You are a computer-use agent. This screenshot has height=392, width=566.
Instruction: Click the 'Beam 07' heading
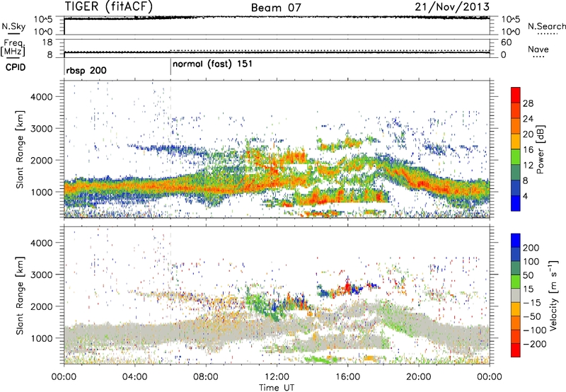click(276, 8)
